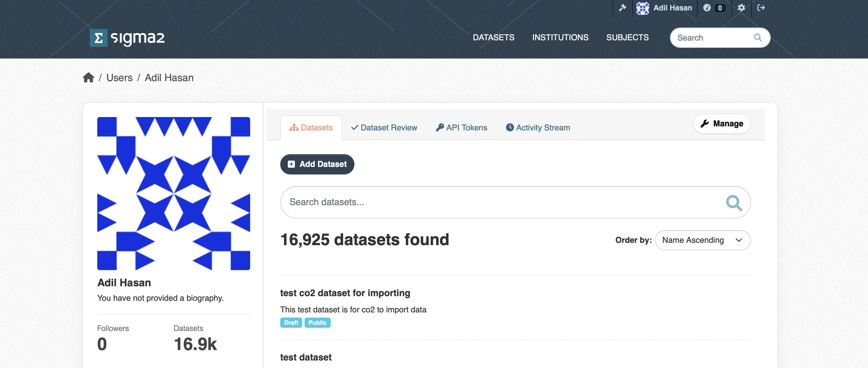
Task: Open the SUBJECTS menu
Action: 627,37
